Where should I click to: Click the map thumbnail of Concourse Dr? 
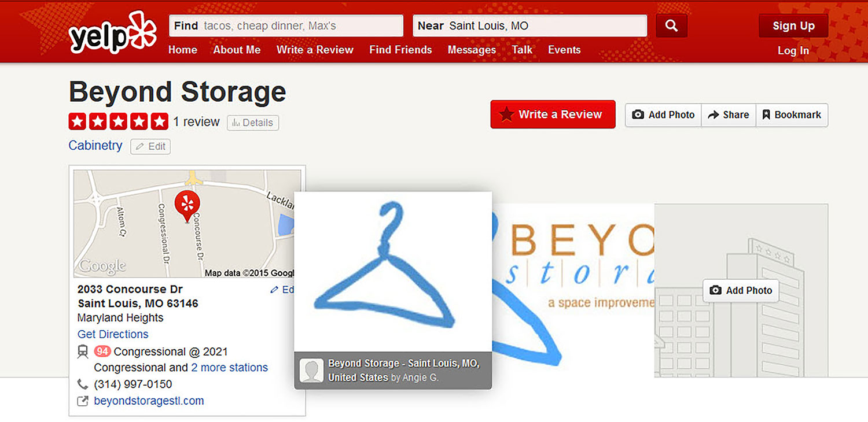click(x=187, y=224)
